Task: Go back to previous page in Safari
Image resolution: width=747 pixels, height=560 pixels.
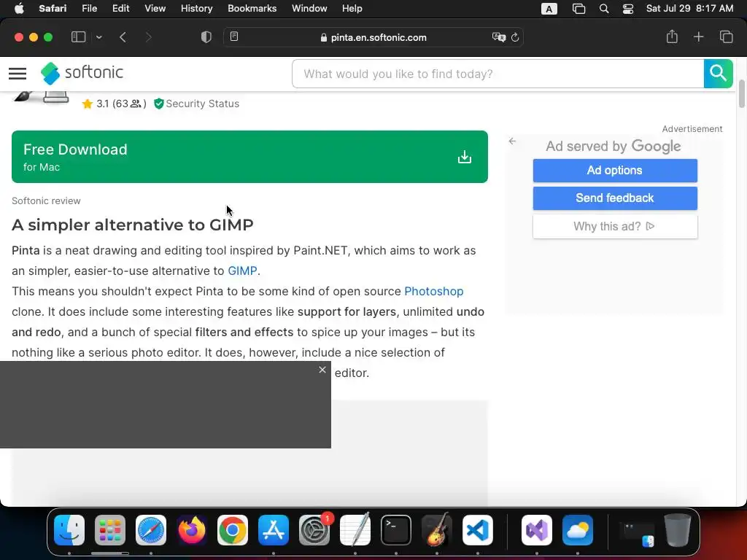Action: [123, 37]
